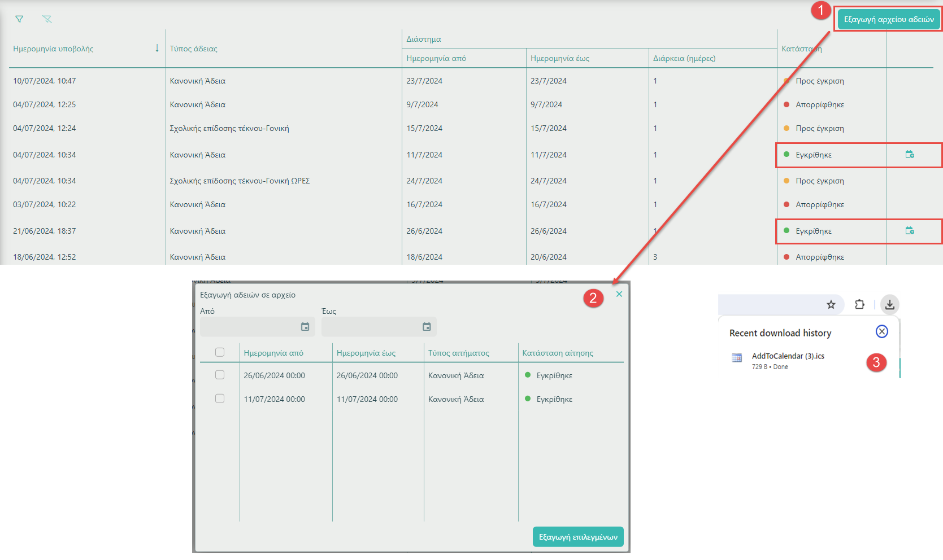Viewport: 943px width, 560px height.
Task: Add to calendar for the 11/7/2024 approved leave
Action: coord(910,155)
